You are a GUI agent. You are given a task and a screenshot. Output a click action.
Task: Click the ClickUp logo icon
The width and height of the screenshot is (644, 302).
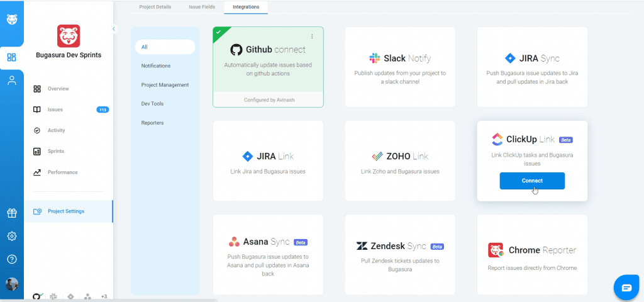(x=497, y=139)
